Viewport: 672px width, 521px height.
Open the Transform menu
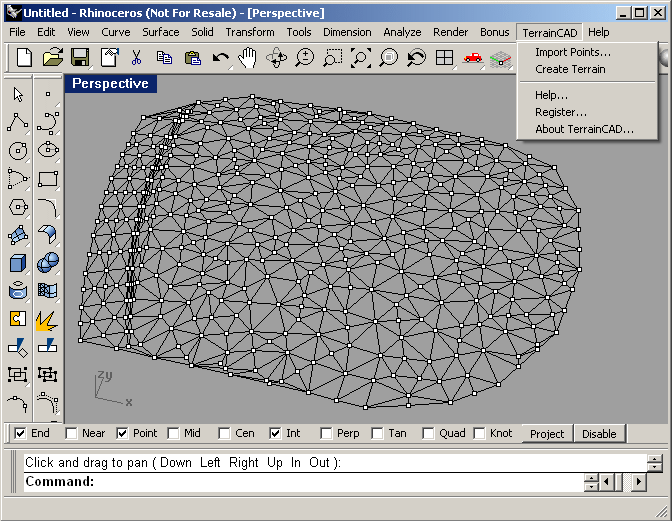click(250, 32)
